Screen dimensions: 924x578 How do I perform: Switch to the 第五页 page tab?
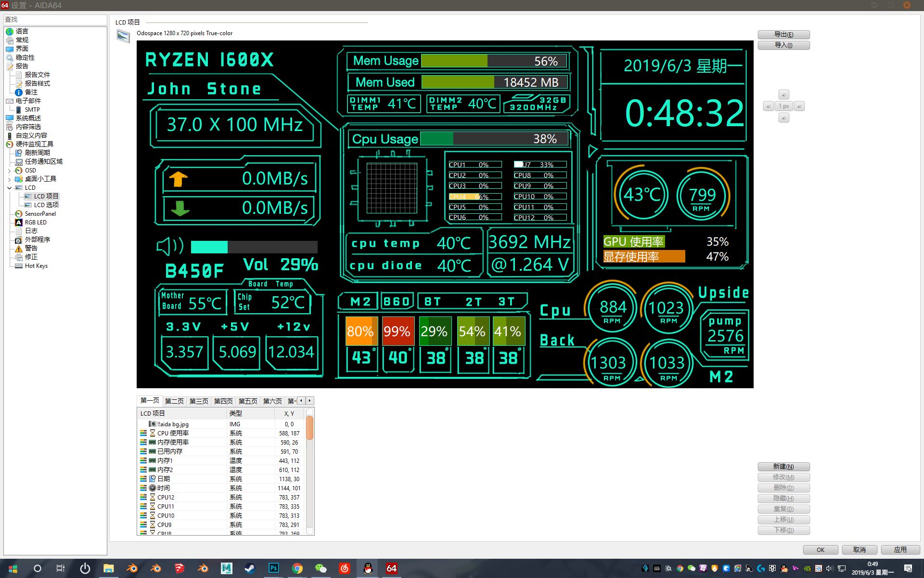click(248, 401)
